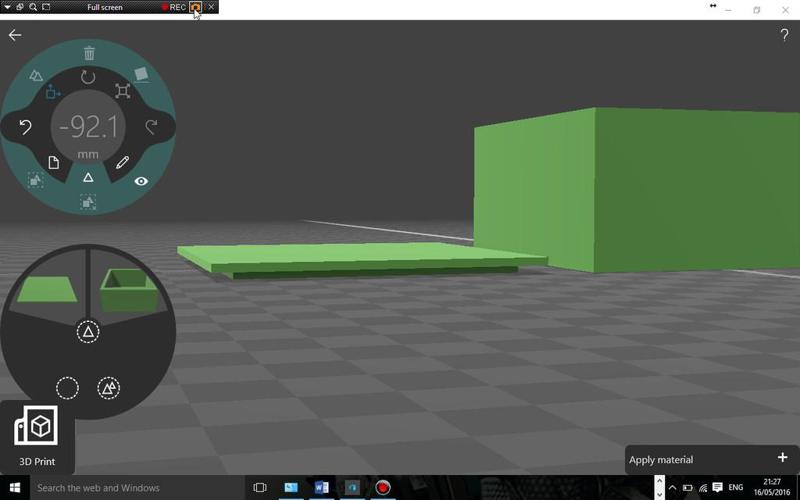Viewport: 800px width, 500px height.
Task: Click the group selection icon at wheel bottom
Action: pos(88,202)
